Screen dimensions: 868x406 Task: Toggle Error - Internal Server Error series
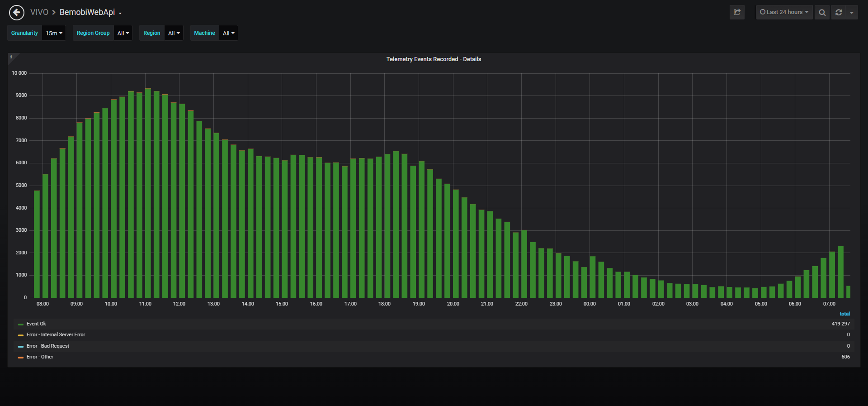[x=56, y=334]
